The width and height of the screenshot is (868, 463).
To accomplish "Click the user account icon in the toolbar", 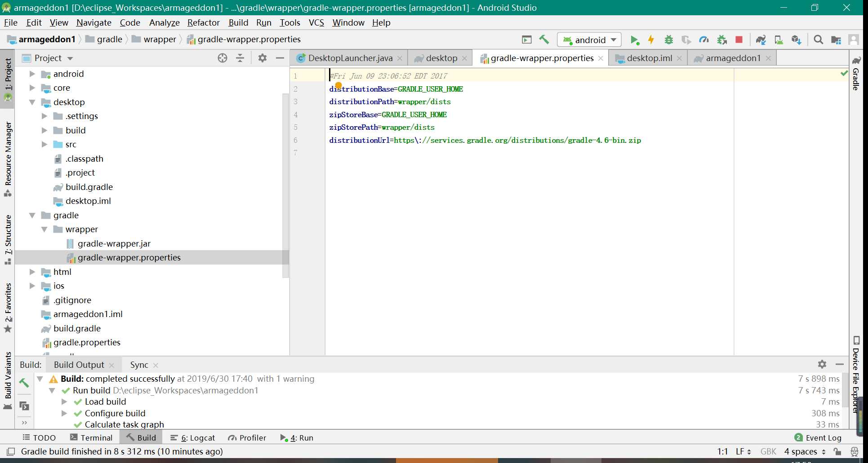I will 854,40.
